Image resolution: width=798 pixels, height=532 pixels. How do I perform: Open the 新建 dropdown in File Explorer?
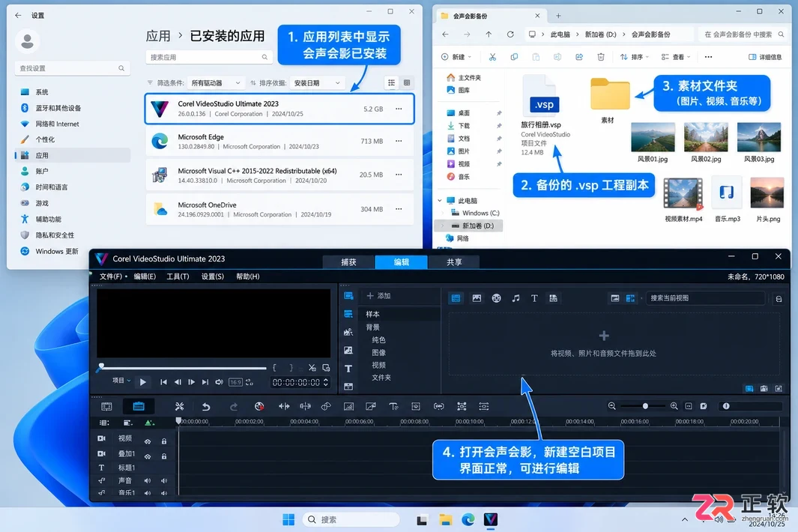tap(456, 57)
